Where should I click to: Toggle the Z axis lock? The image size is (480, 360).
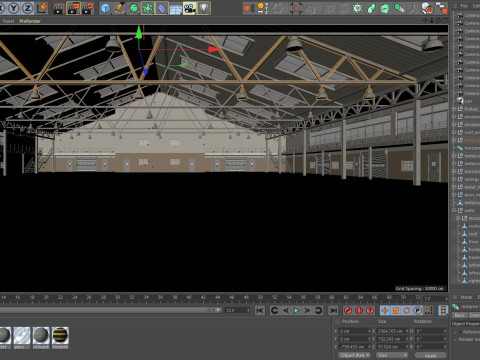(28, 8)
